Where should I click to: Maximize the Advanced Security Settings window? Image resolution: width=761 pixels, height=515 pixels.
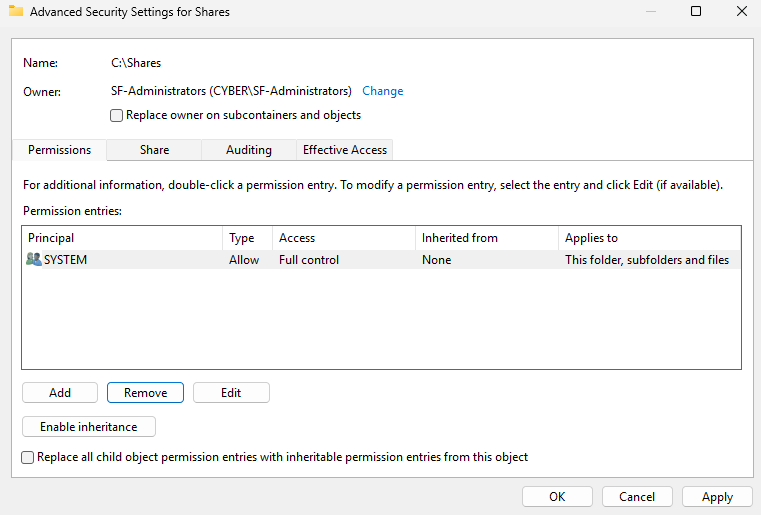pos(696,12)
